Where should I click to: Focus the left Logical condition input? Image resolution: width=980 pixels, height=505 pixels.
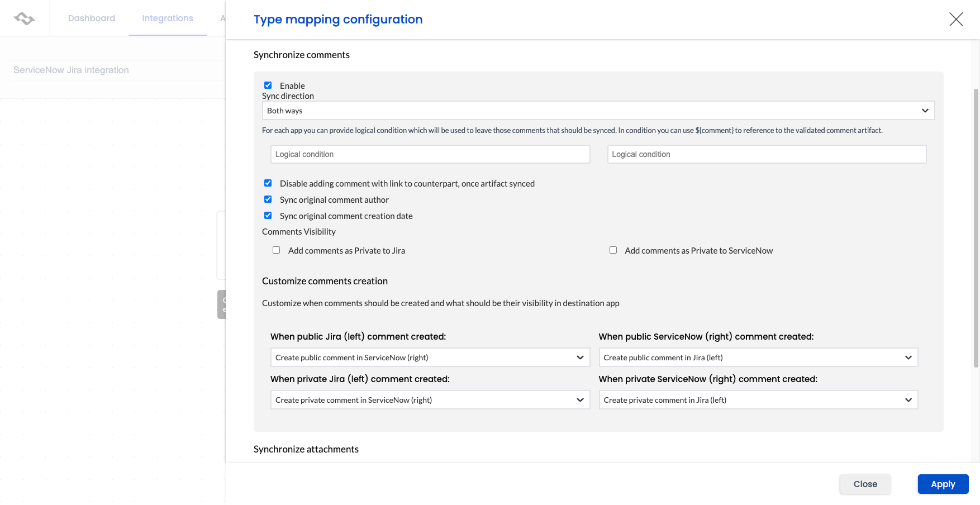click(430, 154)
